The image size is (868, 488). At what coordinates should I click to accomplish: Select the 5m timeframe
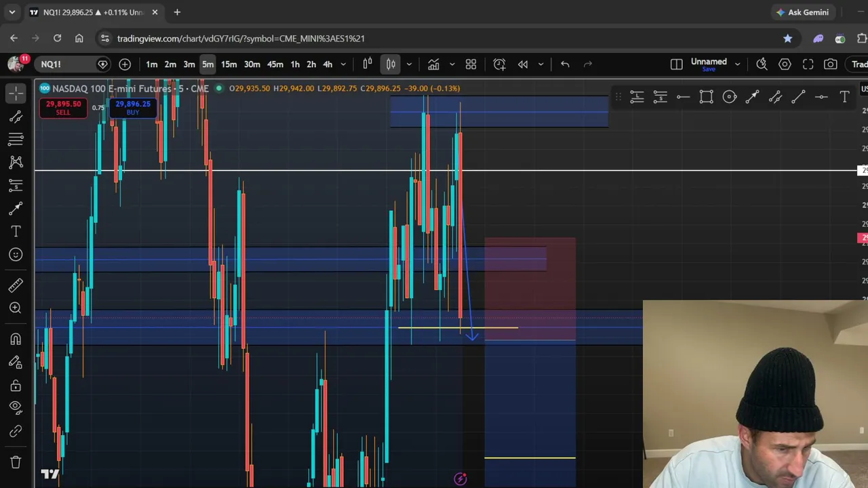pyautogui.click(x=208, y=64)
